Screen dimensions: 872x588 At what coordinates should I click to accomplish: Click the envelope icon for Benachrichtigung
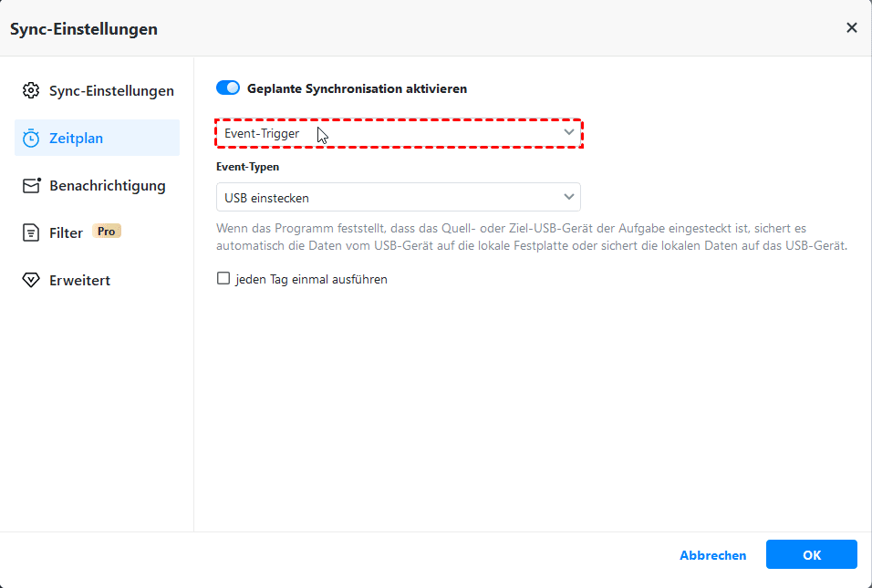tap(32, 186)
